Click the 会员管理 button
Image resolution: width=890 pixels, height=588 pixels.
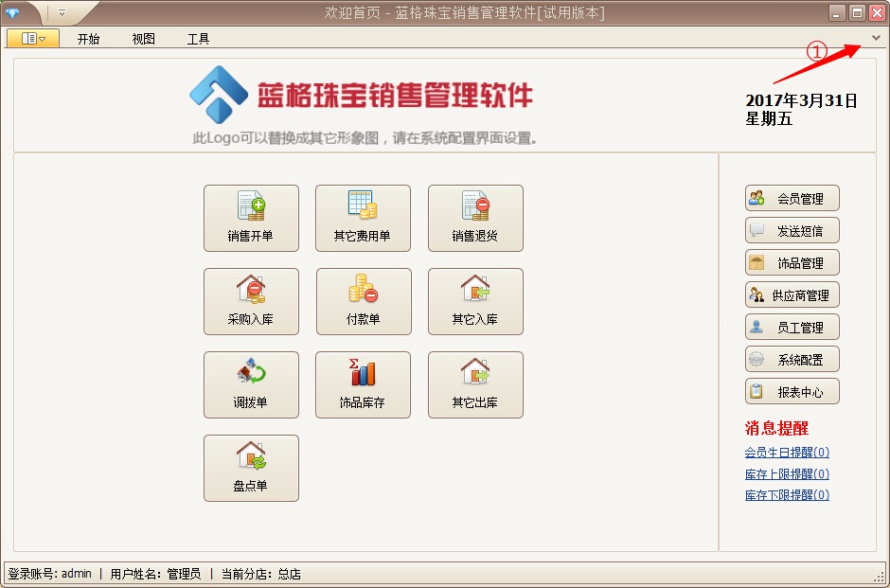tap(792, 199)
